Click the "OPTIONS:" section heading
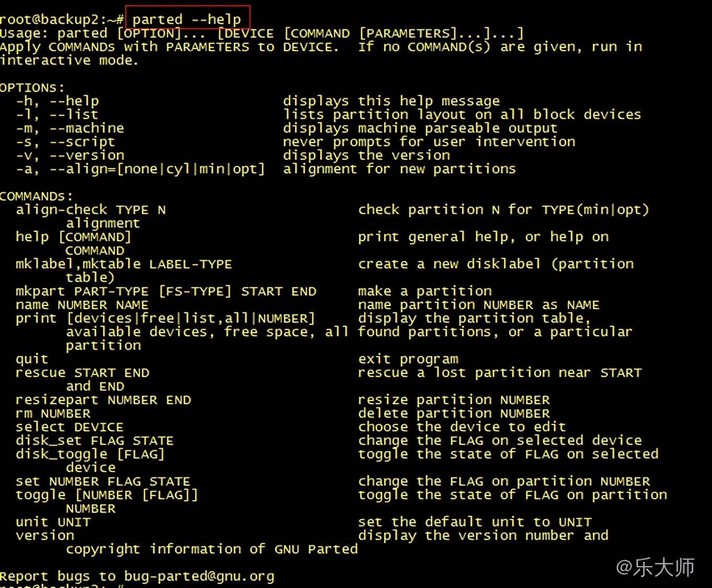The image size is (712, 588). [32, 88]
